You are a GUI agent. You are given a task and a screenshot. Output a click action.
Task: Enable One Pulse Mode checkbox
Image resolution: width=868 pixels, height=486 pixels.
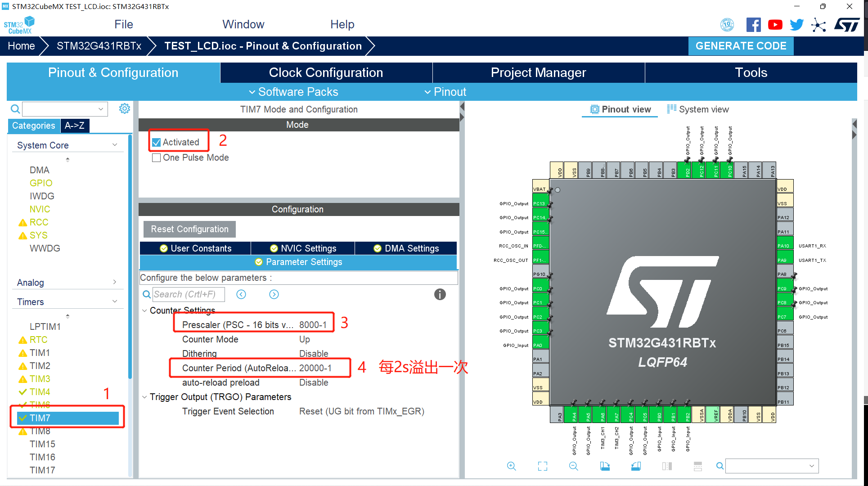click(157, 158)
